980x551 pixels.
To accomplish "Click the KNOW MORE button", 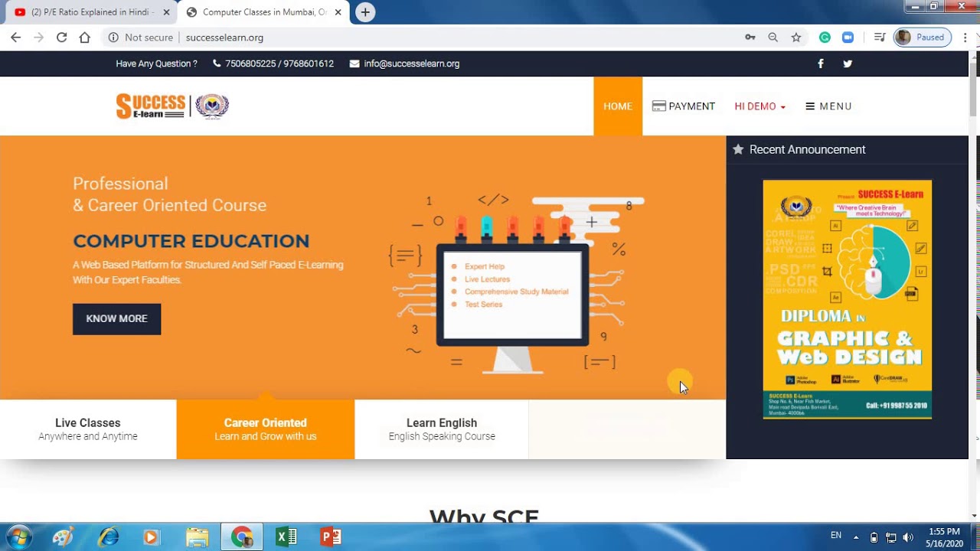I will (116, 318).
